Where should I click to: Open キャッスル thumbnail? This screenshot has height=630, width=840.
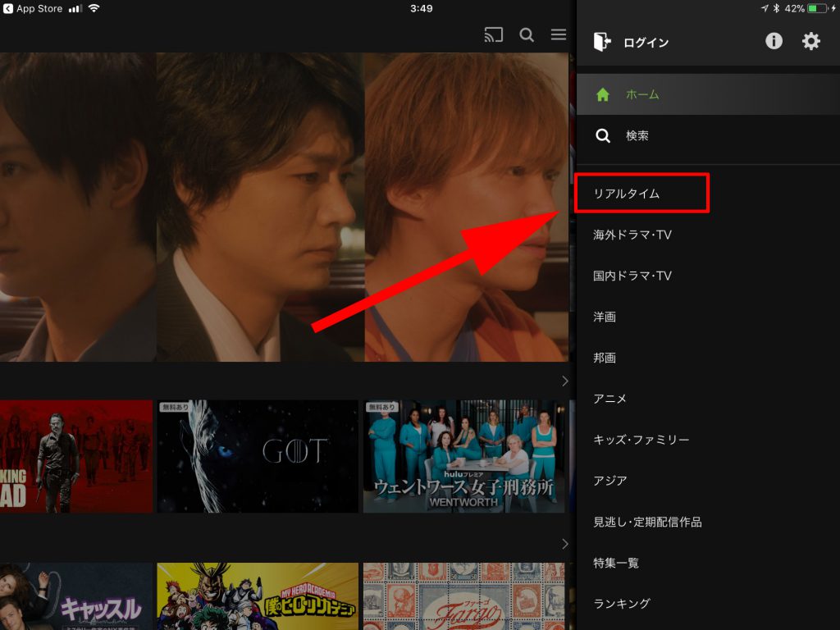[x=76, y=596]
